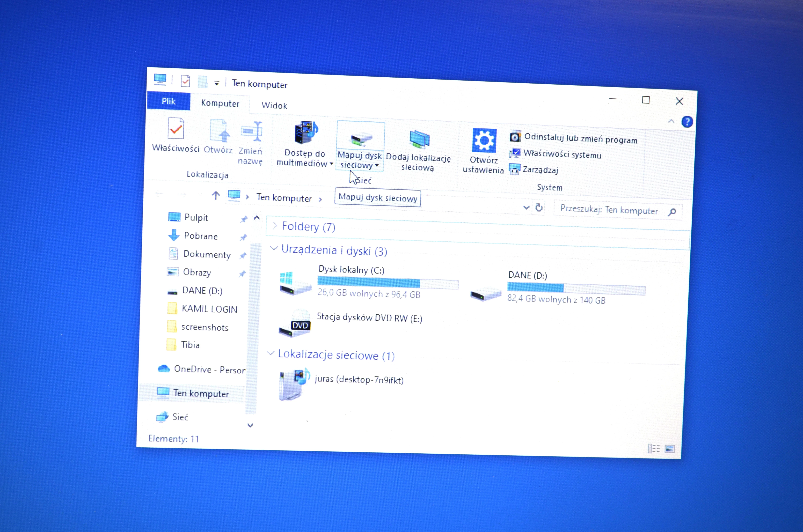Expand the Foldery (7) group
Image resolution: width=803 pixels, height=532 pixels.
pyautogui.click(x=275, y=226)
